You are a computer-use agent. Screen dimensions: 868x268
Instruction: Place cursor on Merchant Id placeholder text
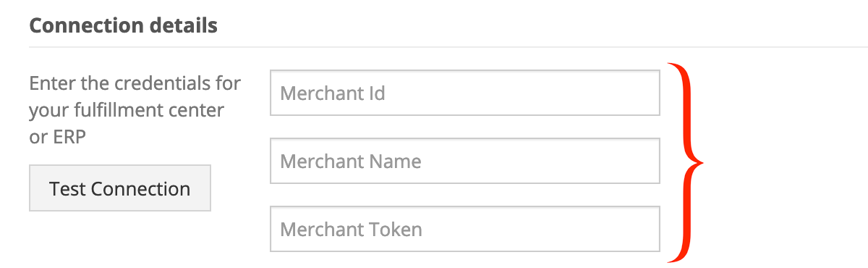(x=332, y=93)
